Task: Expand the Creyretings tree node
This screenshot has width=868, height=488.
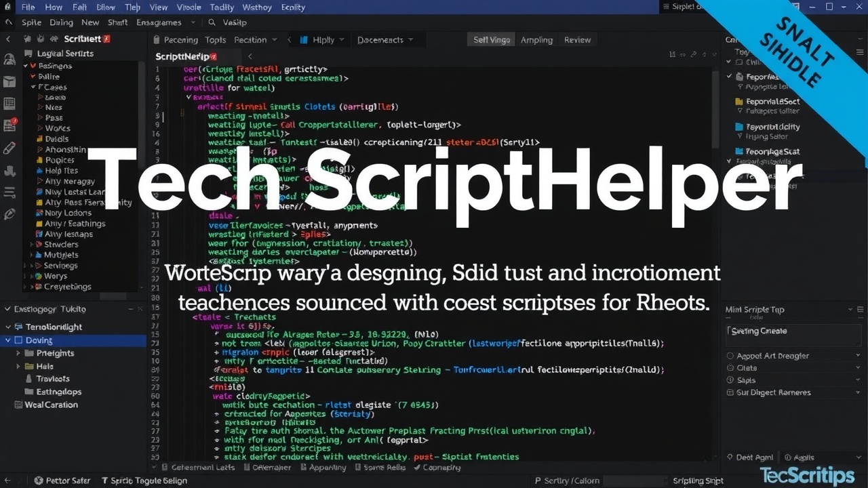Action: 32,287
